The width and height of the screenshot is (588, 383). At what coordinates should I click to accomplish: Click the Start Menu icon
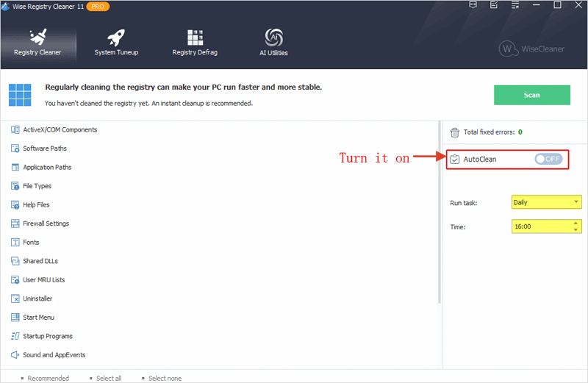coord(15,318)
